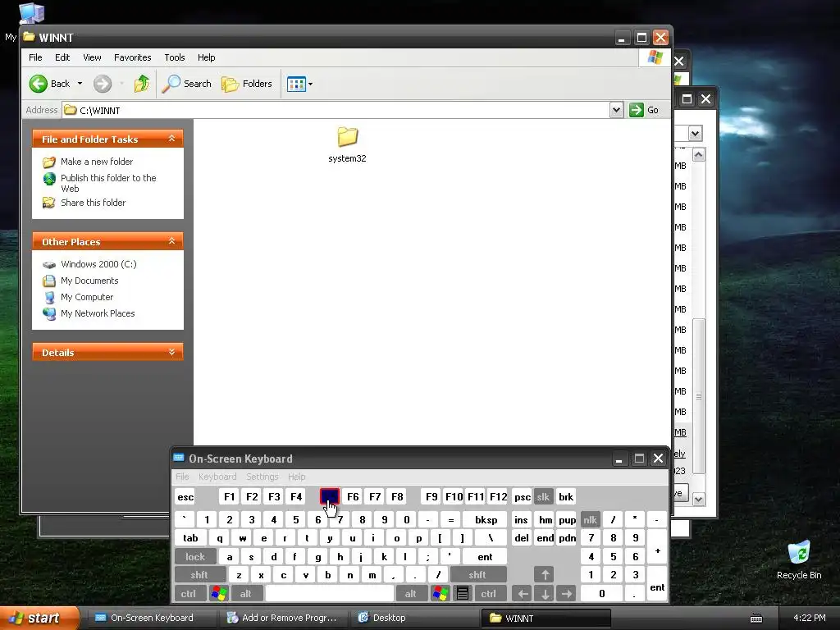Open the On-Screen Keyboard Keyboard menu
The height and width of the screenshot is (630, 840).
[217, 477]
